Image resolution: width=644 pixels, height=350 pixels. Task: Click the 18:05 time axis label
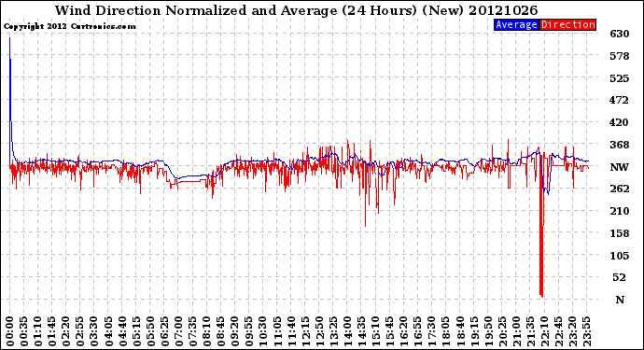[446, 331]
